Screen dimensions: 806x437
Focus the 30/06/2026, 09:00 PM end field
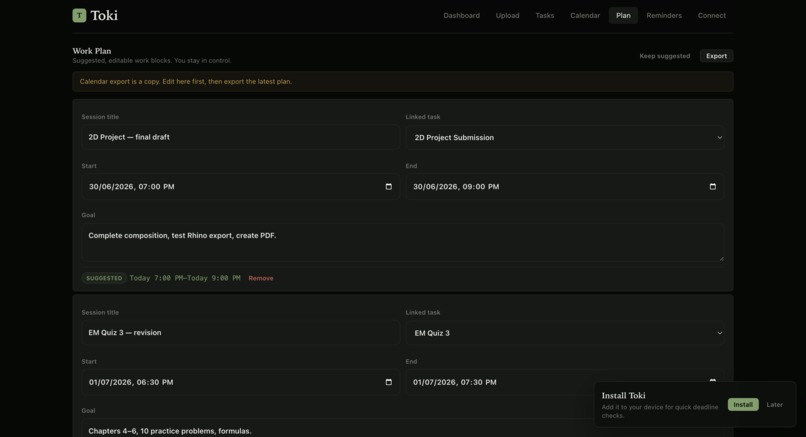click(565, 187)
